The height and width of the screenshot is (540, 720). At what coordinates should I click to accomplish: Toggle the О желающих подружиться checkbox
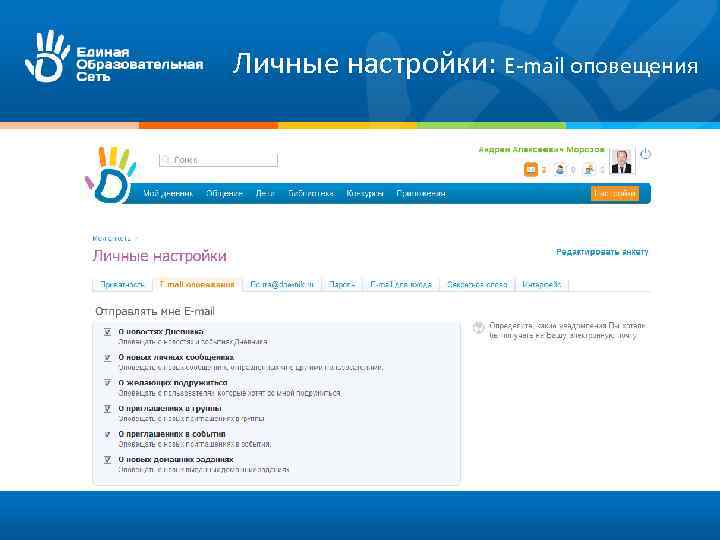(x=107, y=382)
